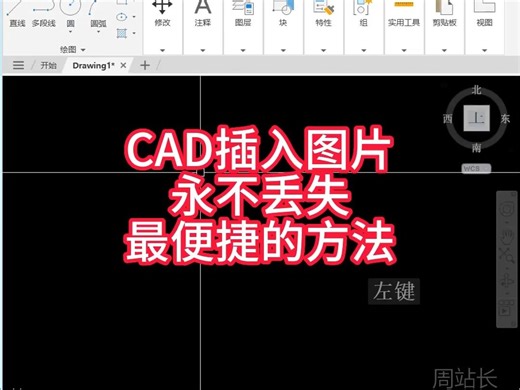Open the 修改 (Modify) panel
The image size is (520, 390).
point(162,13)
